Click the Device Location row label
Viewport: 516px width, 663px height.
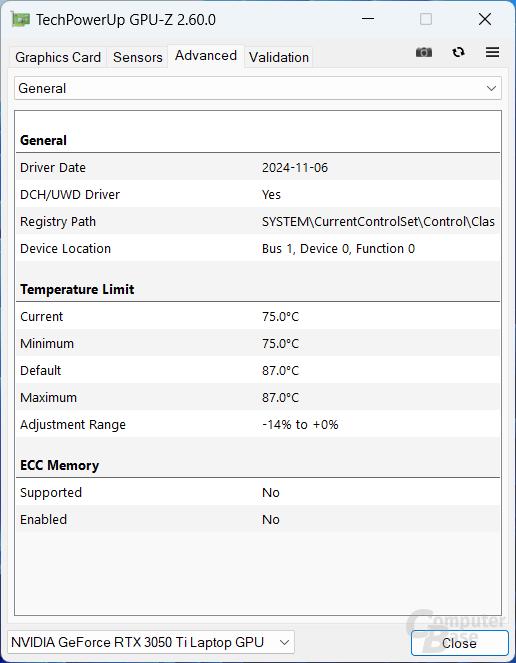coord(65,249)
